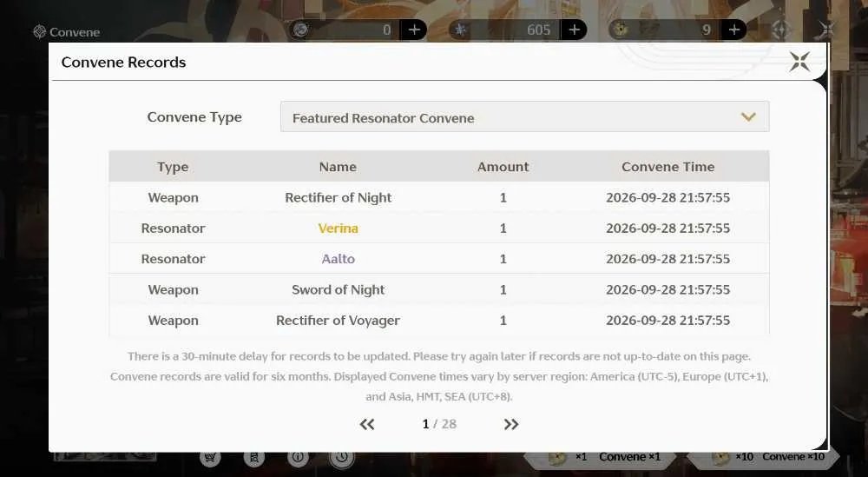Click the Astrite currency icon
This screenshot has height=477, width=868.
tap(461, 30)
